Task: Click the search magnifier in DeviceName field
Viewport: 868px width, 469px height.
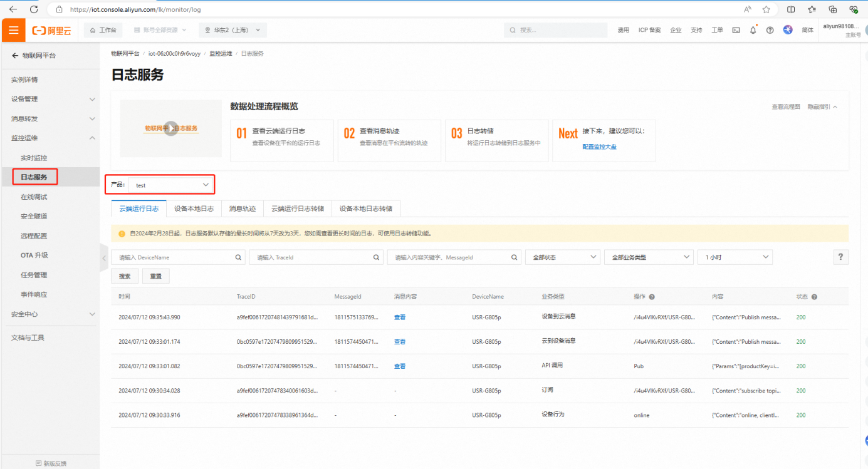Action: tap(238, 257)
